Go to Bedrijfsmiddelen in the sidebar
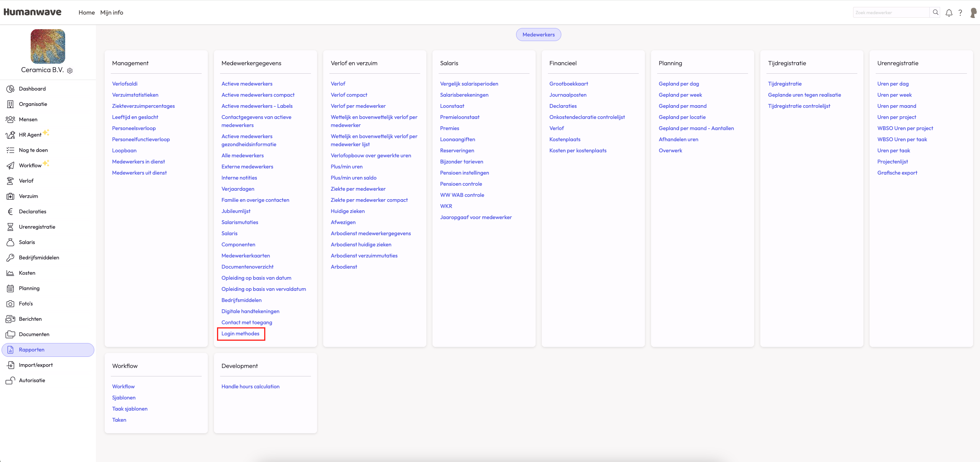The width and height of the screenshot is (980, 462). [39, 257]
